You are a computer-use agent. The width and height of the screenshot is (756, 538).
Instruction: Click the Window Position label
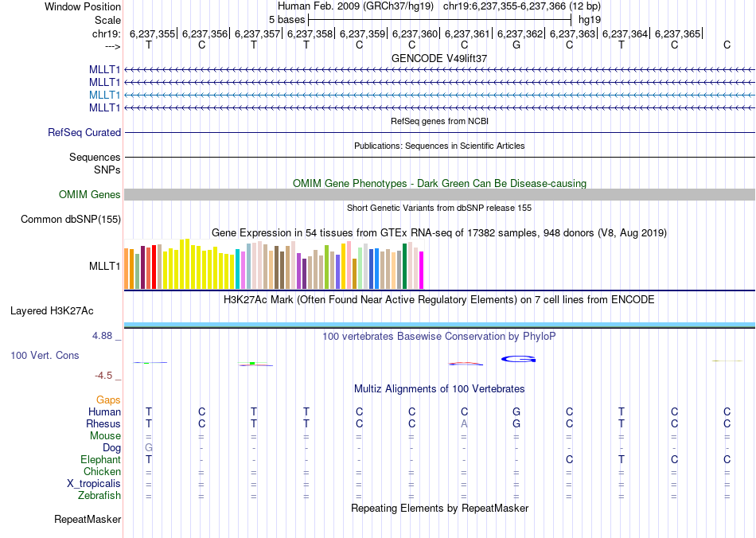(x=83, y=6)
